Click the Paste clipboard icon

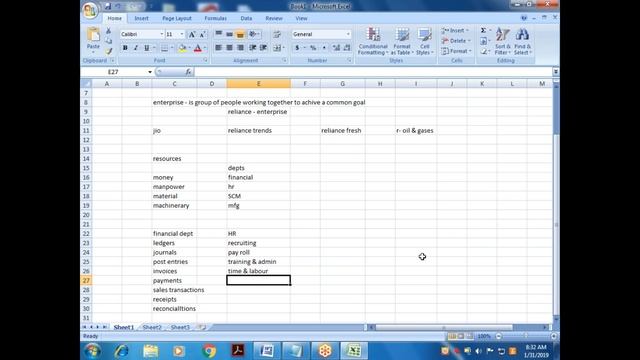93,35
